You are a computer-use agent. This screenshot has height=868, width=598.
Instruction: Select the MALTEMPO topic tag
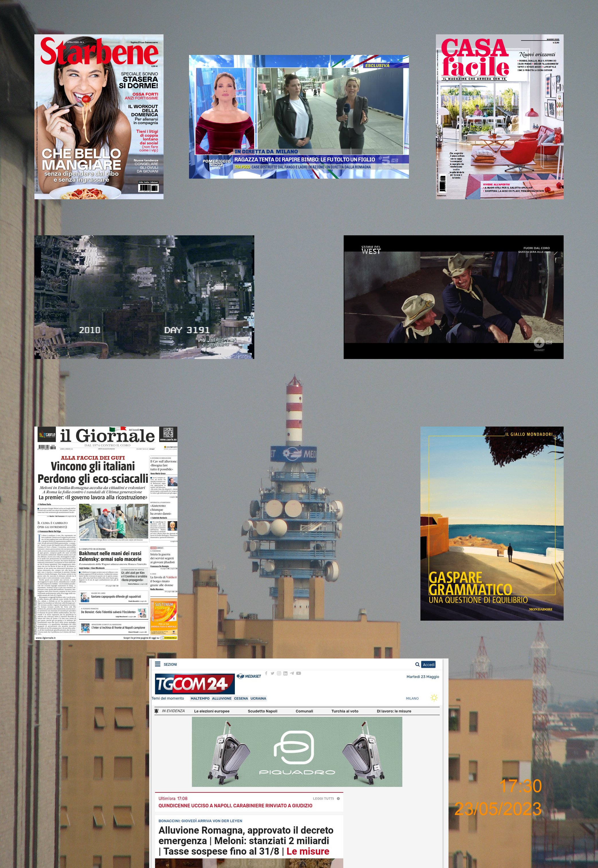pos(200,698)
